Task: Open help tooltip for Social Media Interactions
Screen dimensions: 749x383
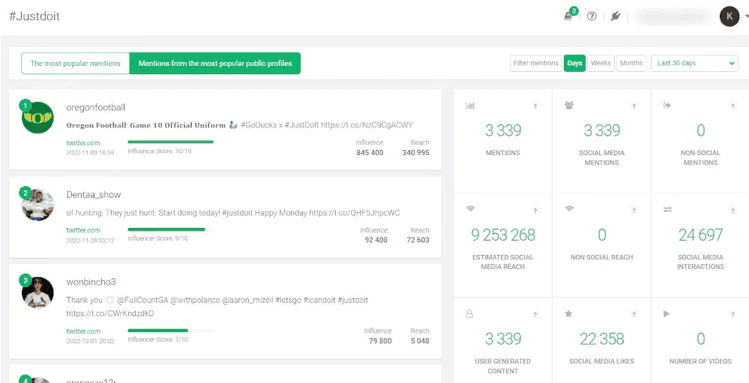Action: 732,210
